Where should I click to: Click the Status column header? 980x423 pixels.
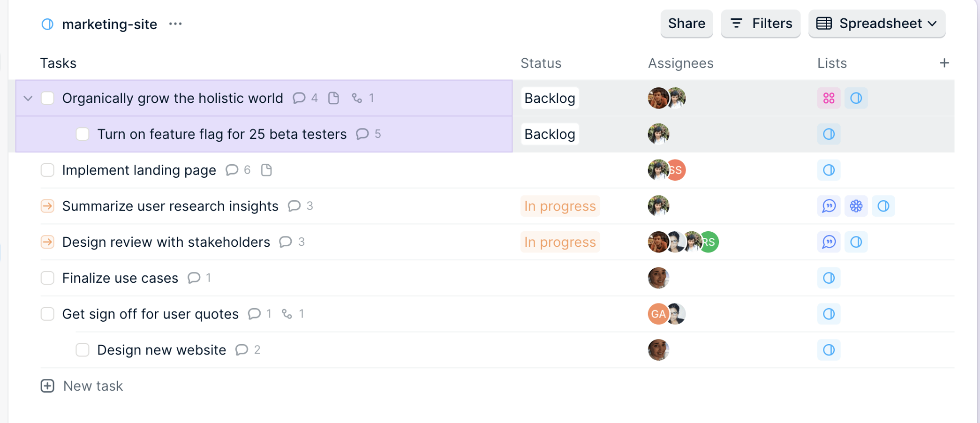click(x=540, y=63)
